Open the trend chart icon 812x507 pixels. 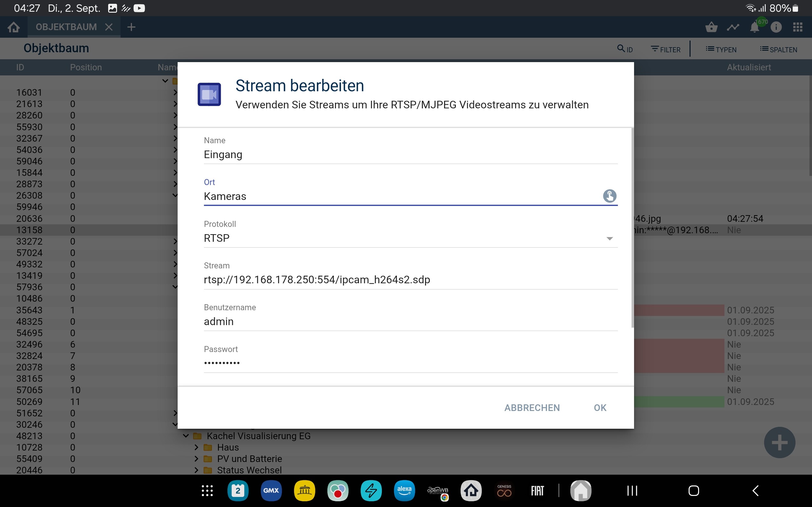(733, 27)
